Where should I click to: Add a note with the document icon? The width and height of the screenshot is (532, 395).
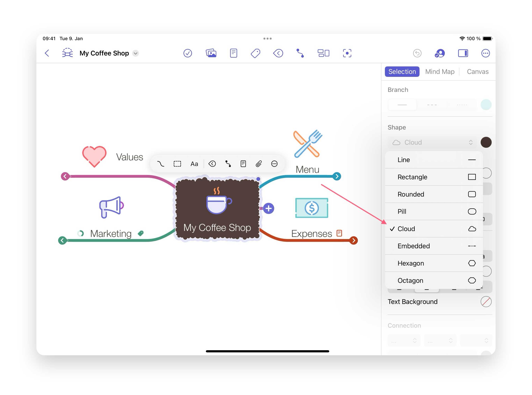tap(243, 164)
